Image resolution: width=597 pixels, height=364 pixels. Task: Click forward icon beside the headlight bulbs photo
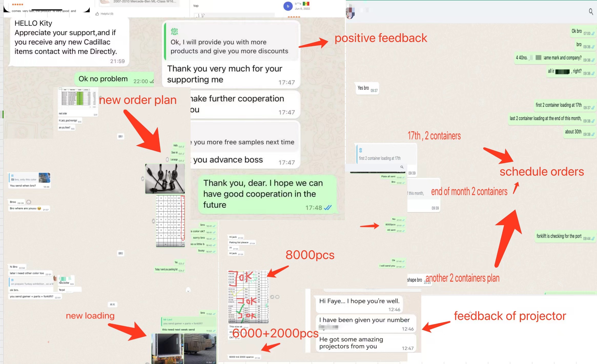[143, 179]
